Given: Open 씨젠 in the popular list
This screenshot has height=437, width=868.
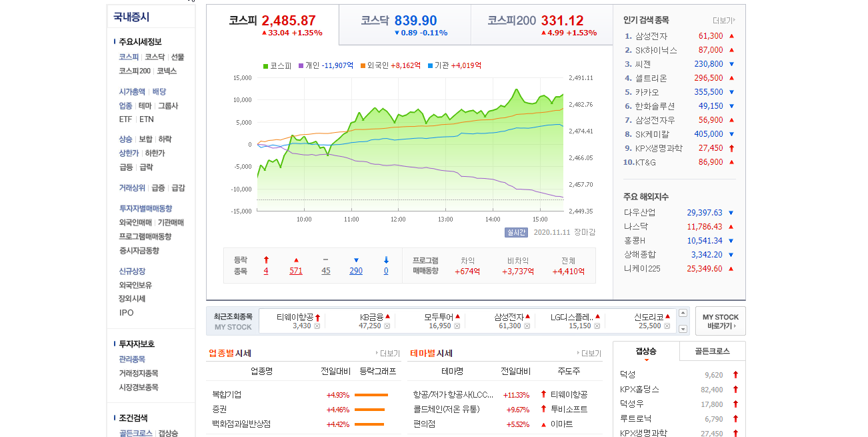Looking at the screenshot, I should tap(643, 64).
